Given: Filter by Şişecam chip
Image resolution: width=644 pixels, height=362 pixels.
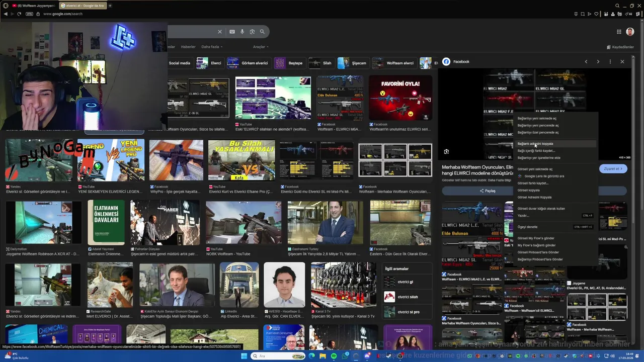Looking at the screenshot, I should pos(353,63).
